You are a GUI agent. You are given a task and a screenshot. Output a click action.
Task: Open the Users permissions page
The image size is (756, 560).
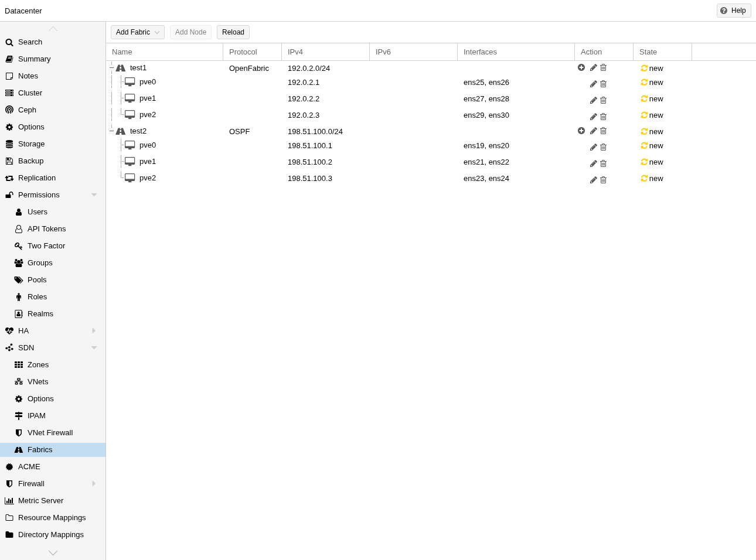pos(53,212)
